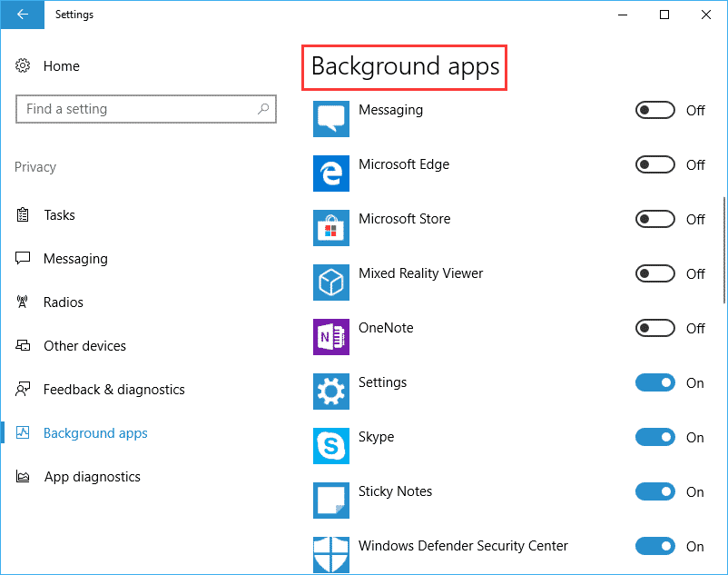728x575 pixels.
Task: Click the OneNote app label
Action: coord(386,328)
